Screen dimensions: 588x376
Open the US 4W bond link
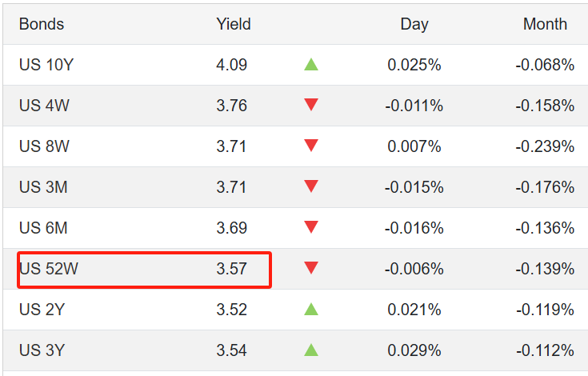click(44, 106)
